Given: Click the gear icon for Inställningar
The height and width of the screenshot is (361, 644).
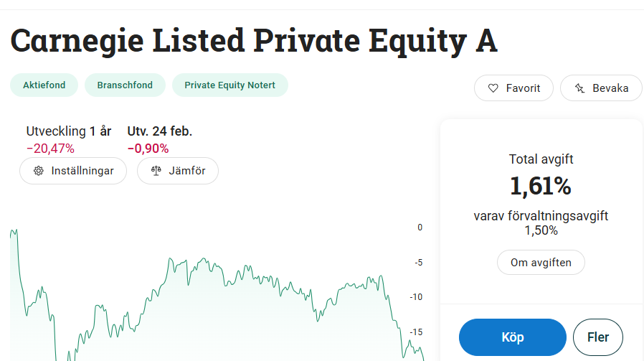Looking at the screenshot, I should 39,171.
